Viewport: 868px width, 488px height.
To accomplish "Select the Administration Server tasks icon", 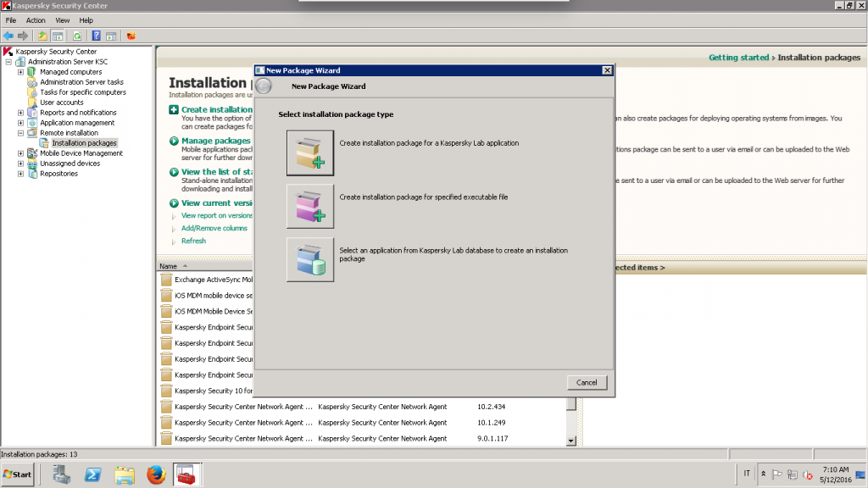I will coord(32,82).
